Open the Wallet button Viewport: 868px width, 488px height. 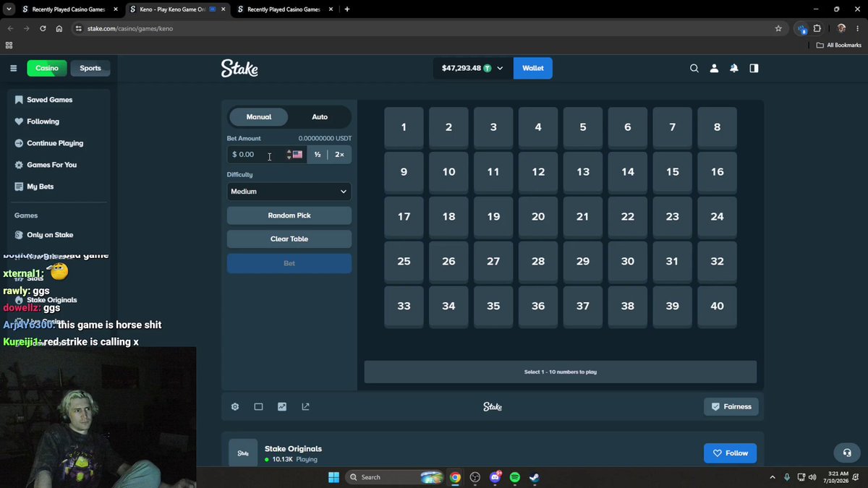tap(533, 68)
